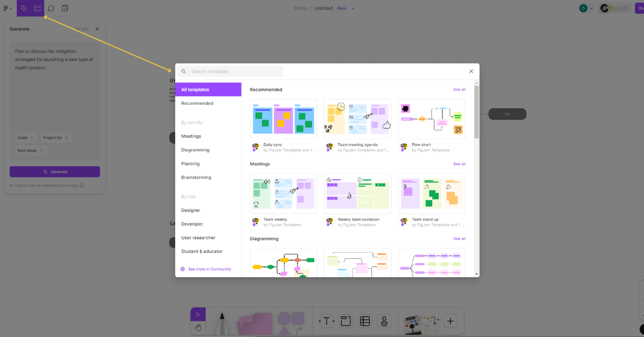Select the Text tool

tap(327, 321)
